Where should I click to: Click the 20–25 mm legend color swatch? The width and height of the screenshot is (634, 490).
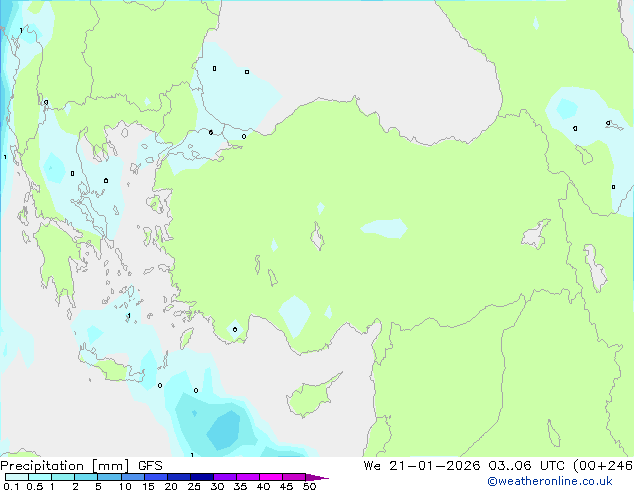[x=178, y=477]
